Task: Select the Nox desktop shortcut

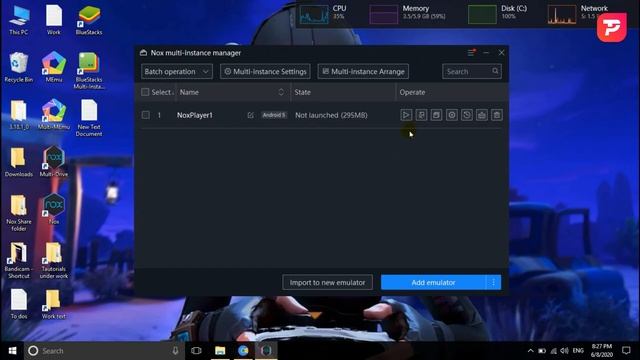Action: click(54, 209)
